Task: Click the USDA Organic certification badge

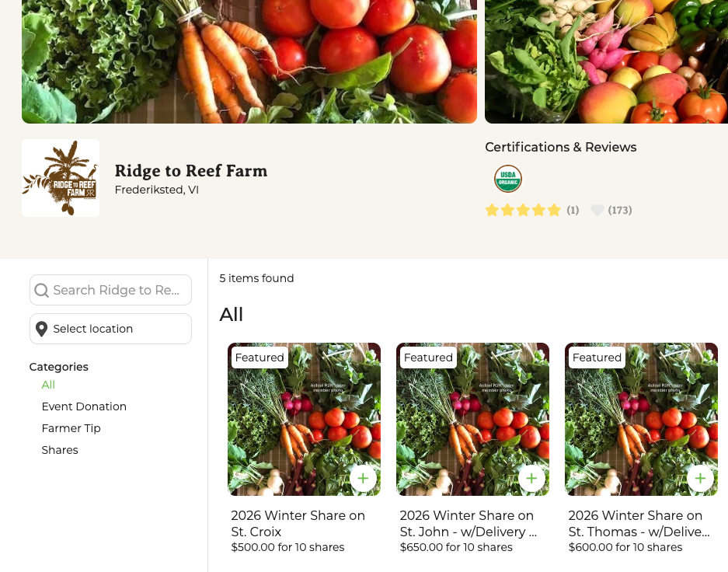Action: click(x=508, y=179)
